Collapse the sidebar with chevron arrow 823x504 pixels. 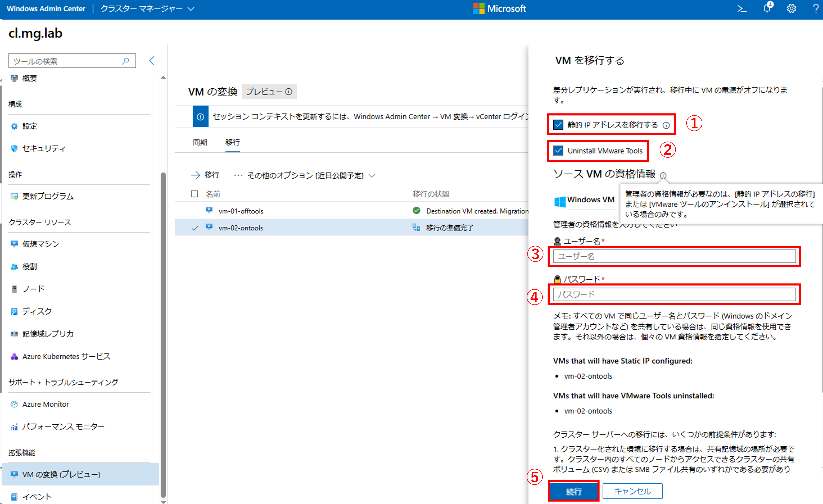coord(152,61)
